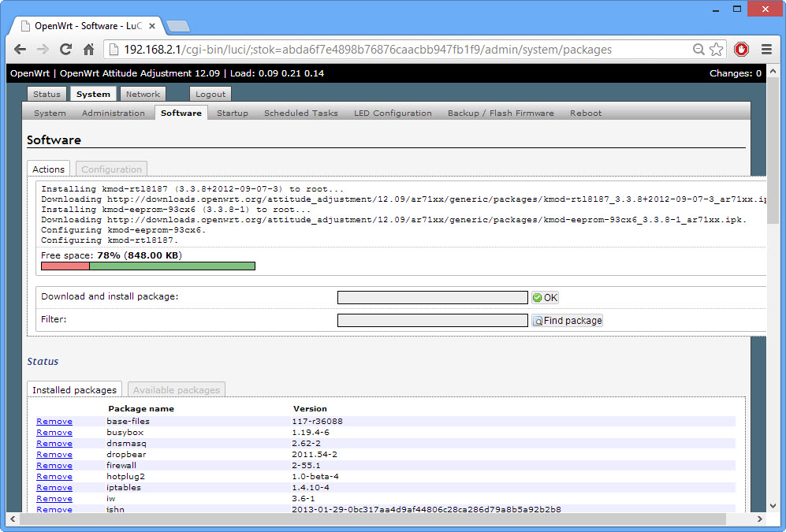Remove the dropbear package
Viewport: 786px width, 532px height.
coord(54,454)
